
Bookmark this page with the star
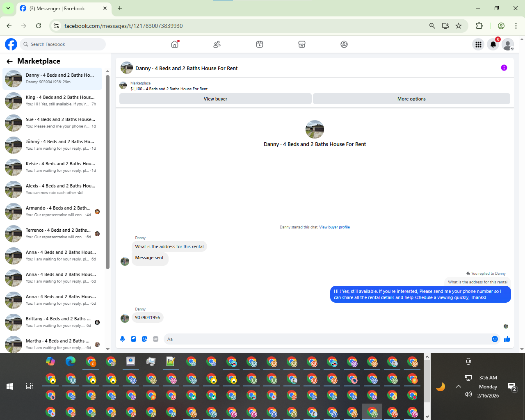[x=459, y=26]
